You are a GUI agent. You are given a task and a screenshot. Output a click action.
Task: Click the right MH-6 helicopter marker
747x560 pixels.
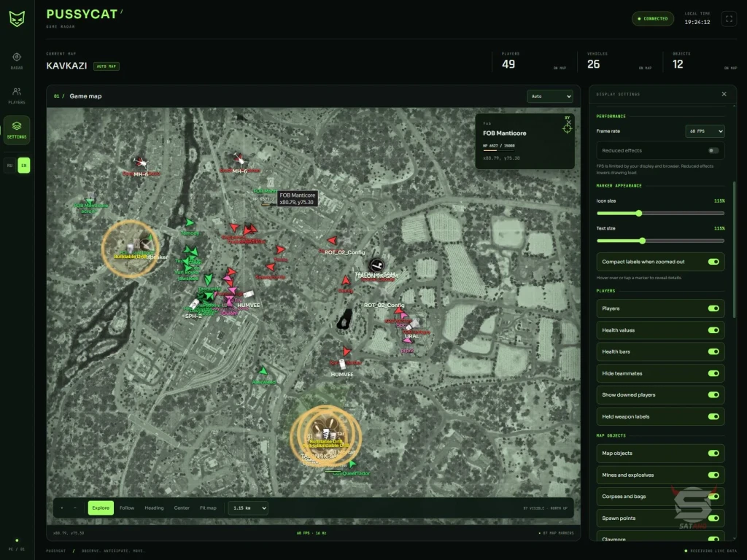coord(239,159)
